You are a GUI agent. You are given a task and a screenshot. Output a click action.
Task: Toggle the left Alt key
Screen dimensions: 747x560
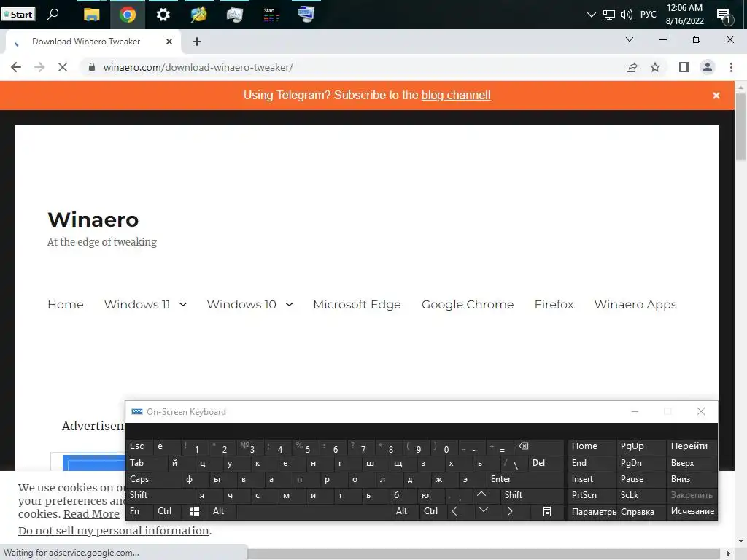(x=222, y=511)
